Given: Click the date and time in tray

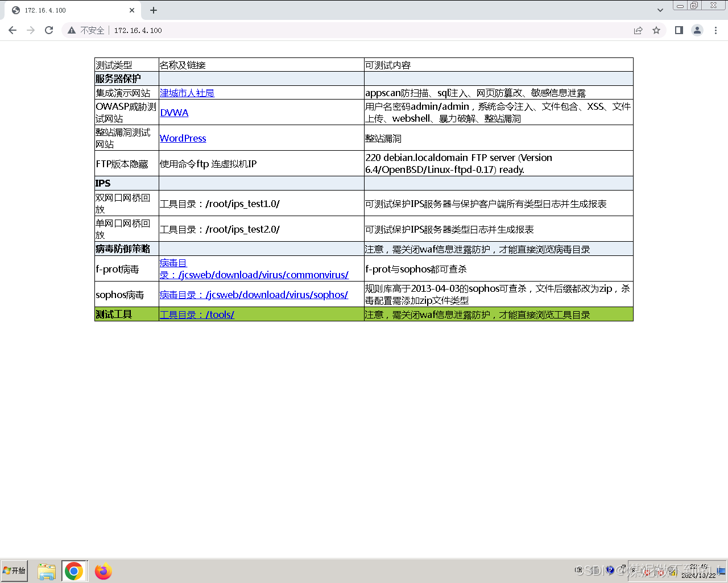Looking at the screenshot, I should [x=698, y=571].
